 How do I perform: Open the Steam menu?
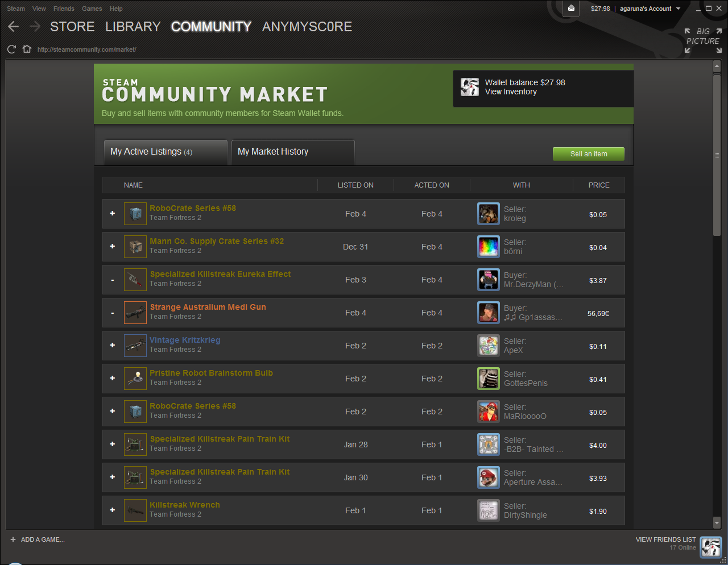[x=16, y=9]
